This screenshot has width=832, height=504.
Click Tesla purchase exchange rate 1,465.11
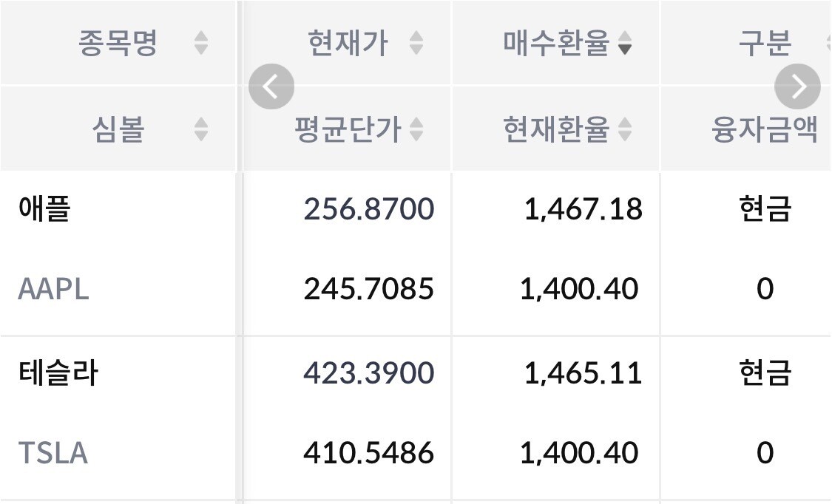coord(583,372)
